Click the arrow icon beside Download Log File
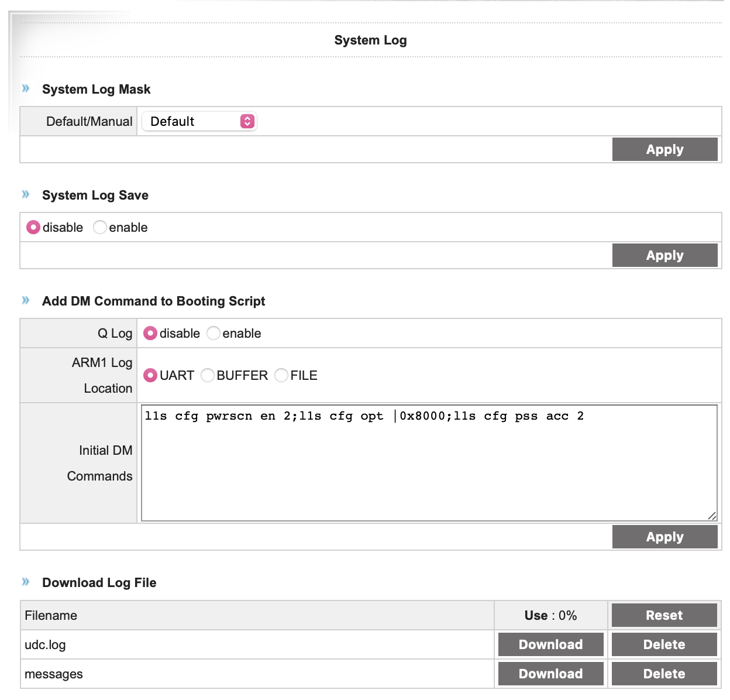This screenshot has width=730, height=700. tap(26, 582)
